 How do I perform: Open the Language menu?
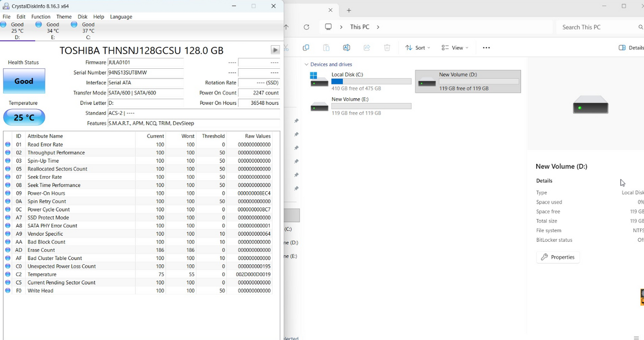pyautogui.click(x=121, y=17)
